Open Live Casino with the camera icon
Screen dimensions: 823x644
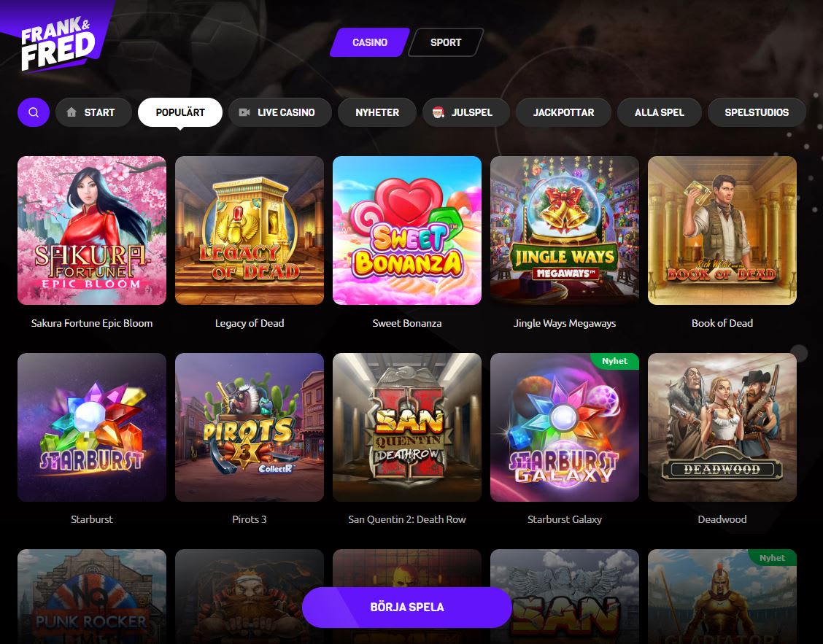point(279,112)
